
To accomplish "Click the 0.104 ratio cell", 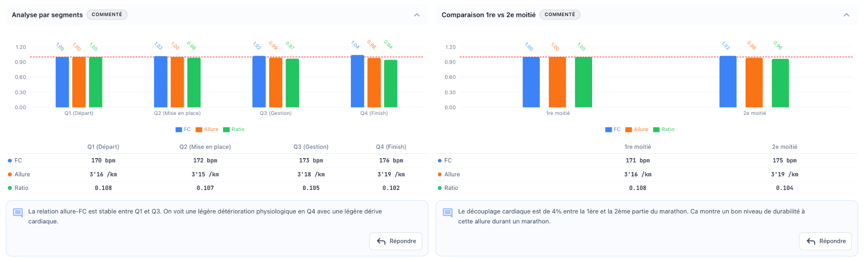I will 785,188.
